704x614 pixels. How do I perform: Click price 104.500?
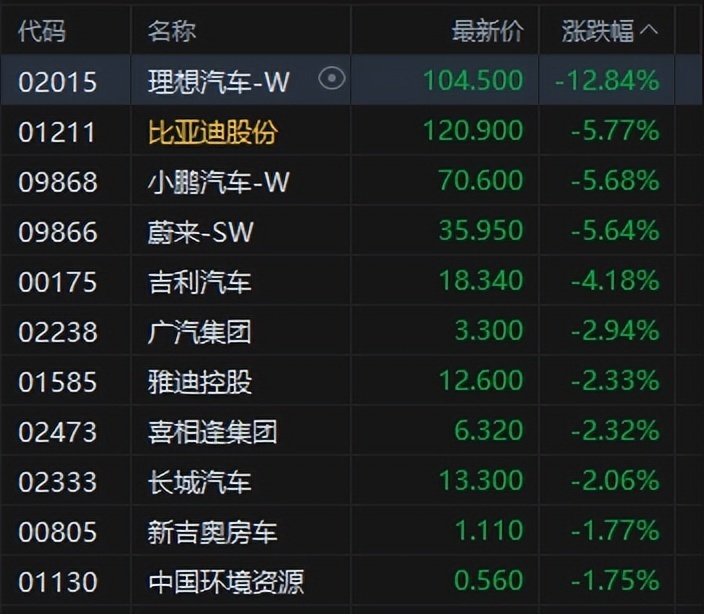pos(473,80)
